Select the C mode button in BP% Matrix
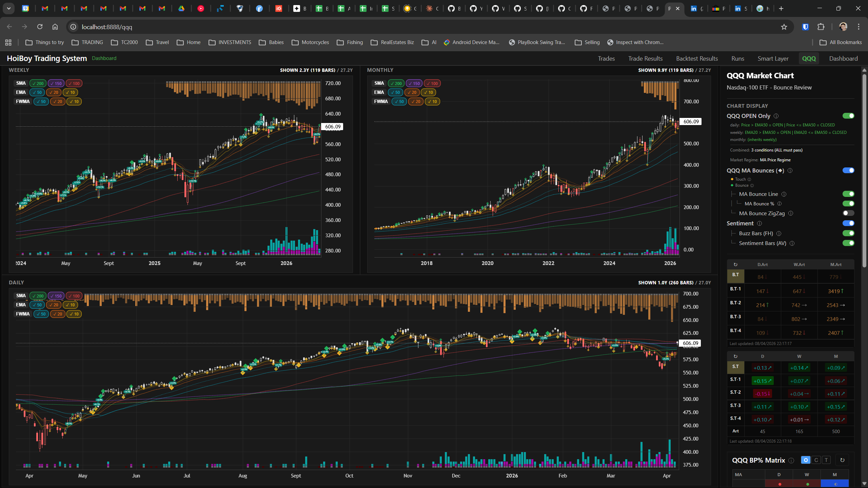This screenshot has width=868, height=488. pyautogui.click(x=816, y=460)
